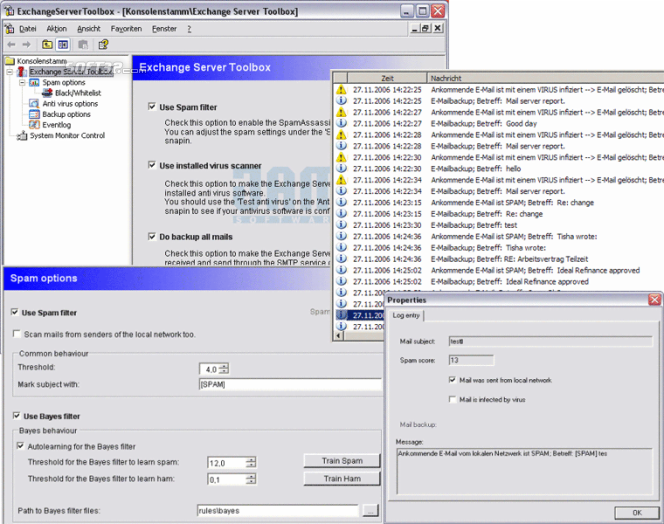Click the browse button for Bayes path
The width and height of the screenshot is (664, 524).
371,511
